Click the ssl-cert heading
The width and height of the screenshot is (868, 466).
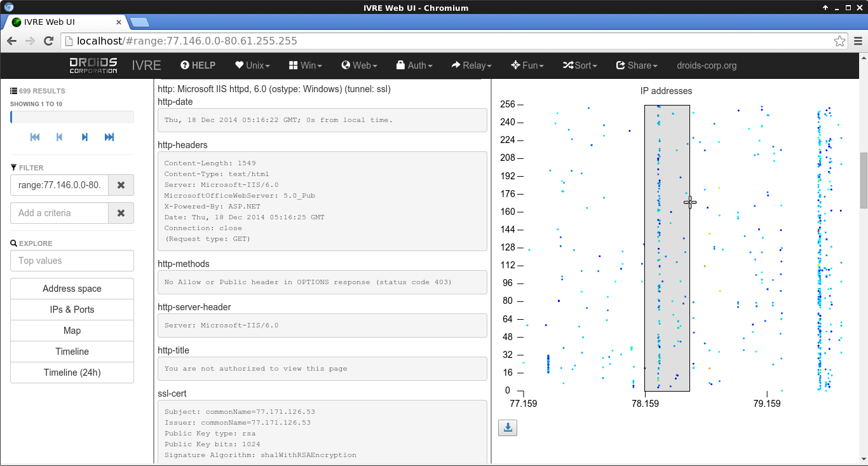pos(172,394)
